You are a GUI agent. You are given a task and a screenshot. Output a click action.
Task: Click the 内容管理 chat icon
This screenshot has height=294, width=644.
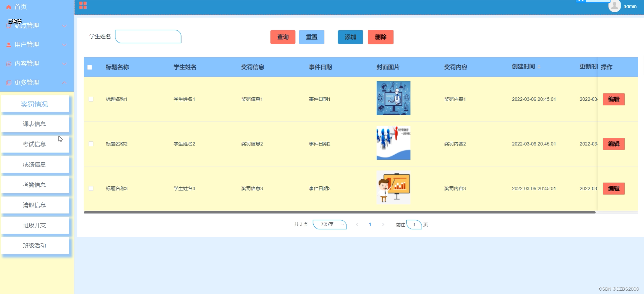click(x=9, y=64)
